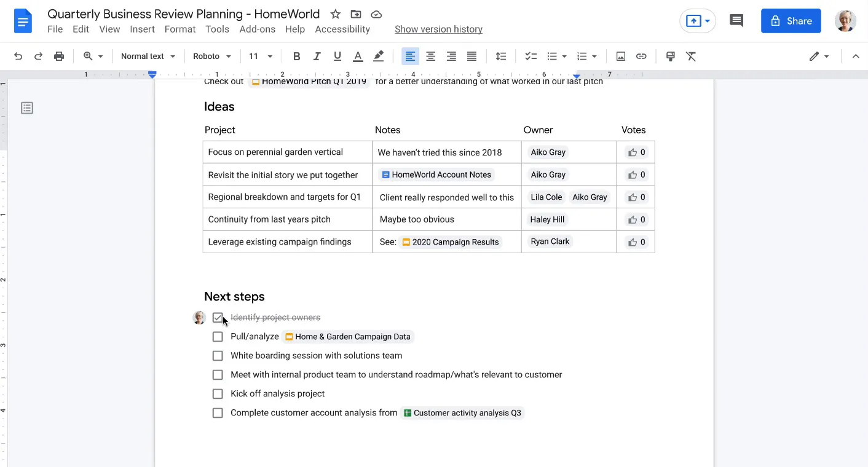Open the font size 11 dropdown

click(261, 57)
